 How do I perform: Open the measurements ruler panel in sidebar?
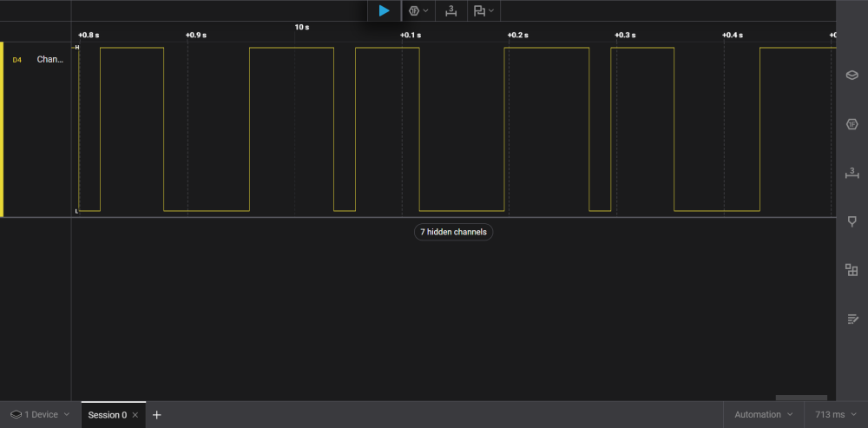click(852, 174)
